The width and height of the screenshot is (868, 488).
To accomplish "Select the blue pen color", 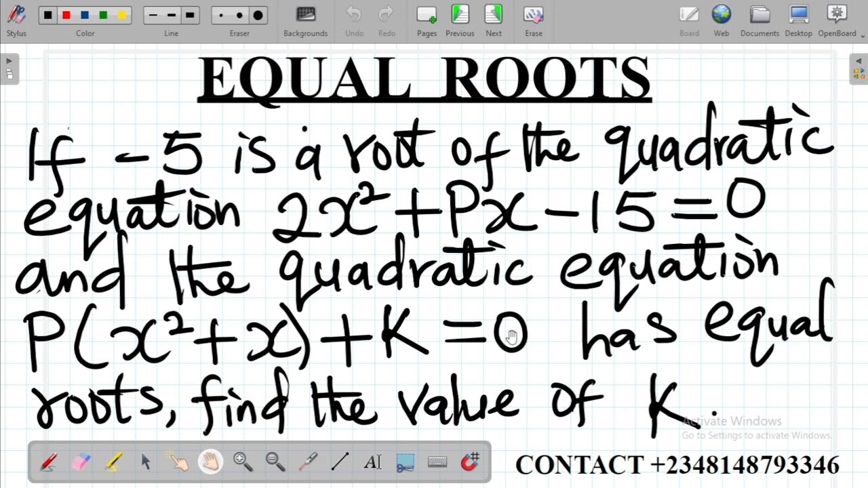I will point(85,15).
